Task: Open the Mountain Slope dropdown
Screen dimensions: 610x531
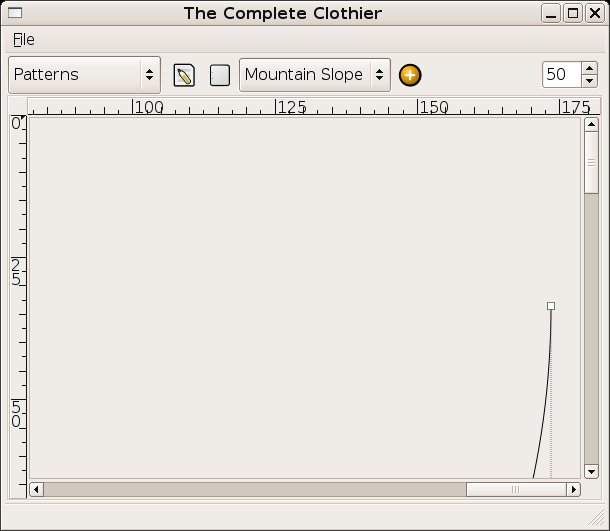Action: click(x=315, y=75)
